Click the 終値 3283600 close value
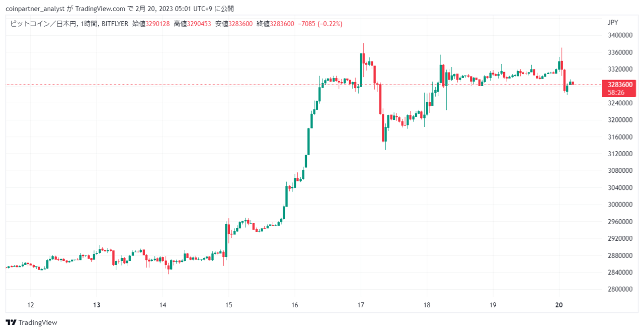 (282, 24)
